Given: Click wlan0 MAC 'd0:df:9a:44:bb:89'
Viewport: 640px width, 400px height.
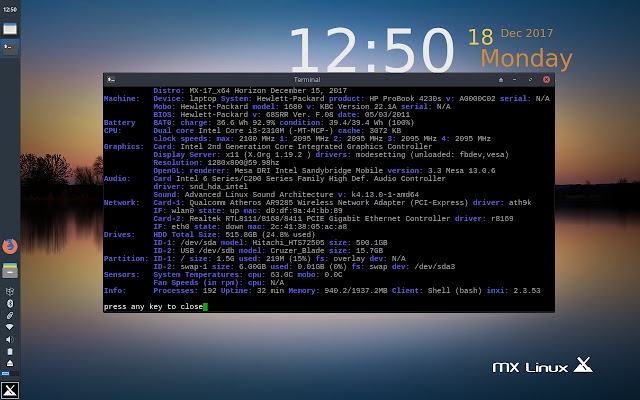Looking at the screenshot, I should pyautogui.click(x=304, y=211).
